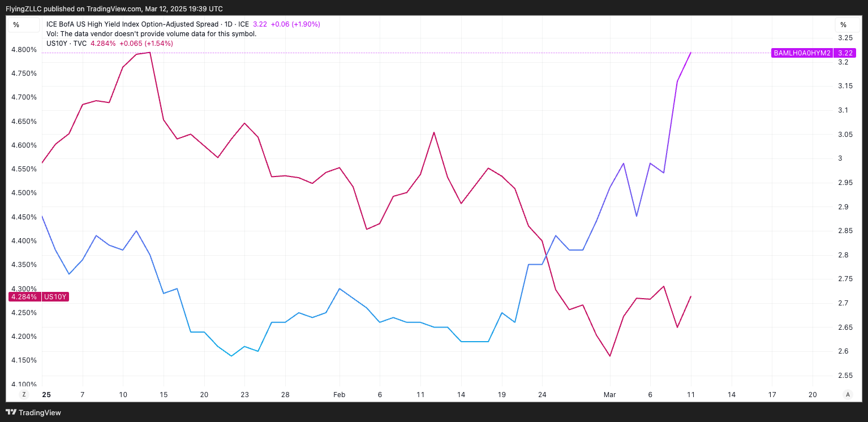
Task: Click the 3.15 right scale value
Action: [845, 85]
